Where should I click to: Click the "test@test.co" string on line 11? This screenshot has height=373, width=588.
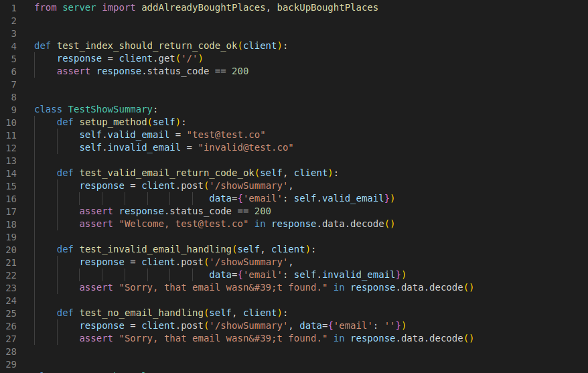pyautogui.click(x=226, y=135)
